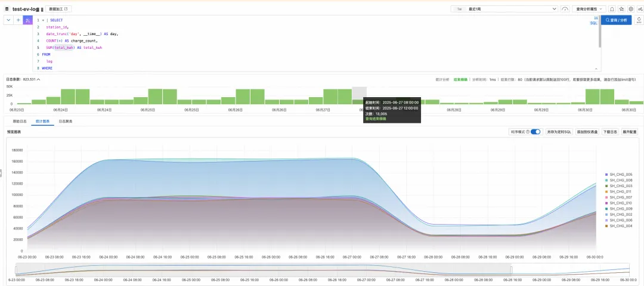Toggle legend series SH_CHG_011
644x286 pixels.
(618, 192)
